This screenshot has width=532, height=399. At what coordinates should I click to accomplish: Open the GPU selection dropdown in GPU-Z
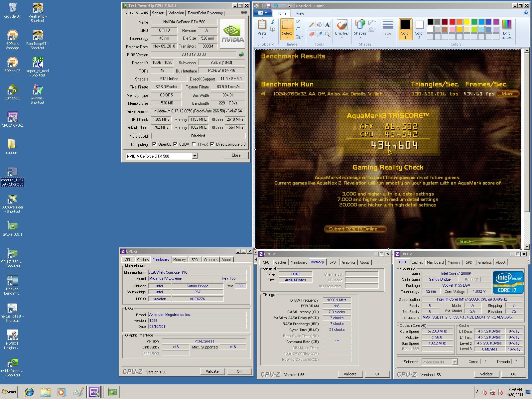195,156
